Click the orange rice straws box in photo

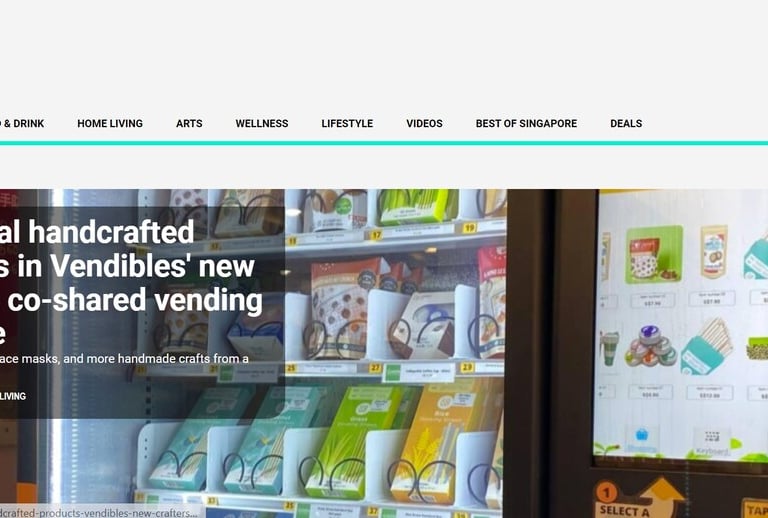pyautogui.click(x=433, y=442)
